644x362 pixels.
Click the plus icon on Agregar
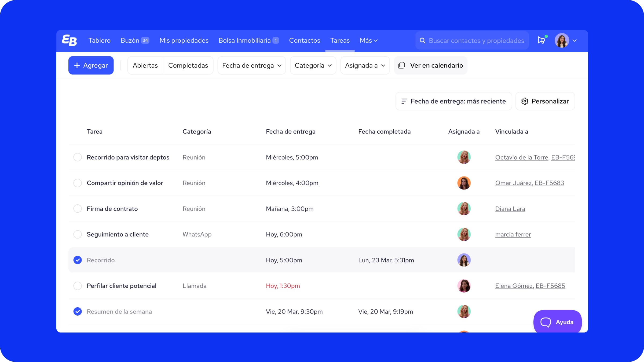[x=77, y=65]
